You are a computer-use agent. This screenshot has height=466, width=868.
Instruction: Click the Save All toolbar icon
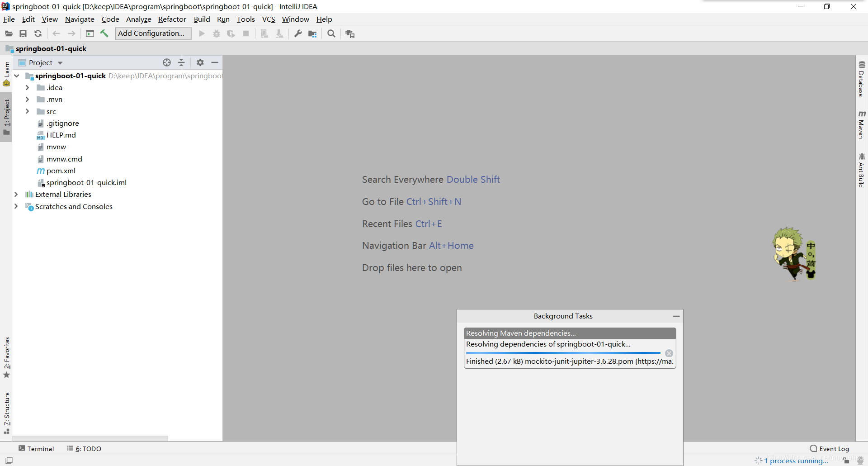pos(23,33)
